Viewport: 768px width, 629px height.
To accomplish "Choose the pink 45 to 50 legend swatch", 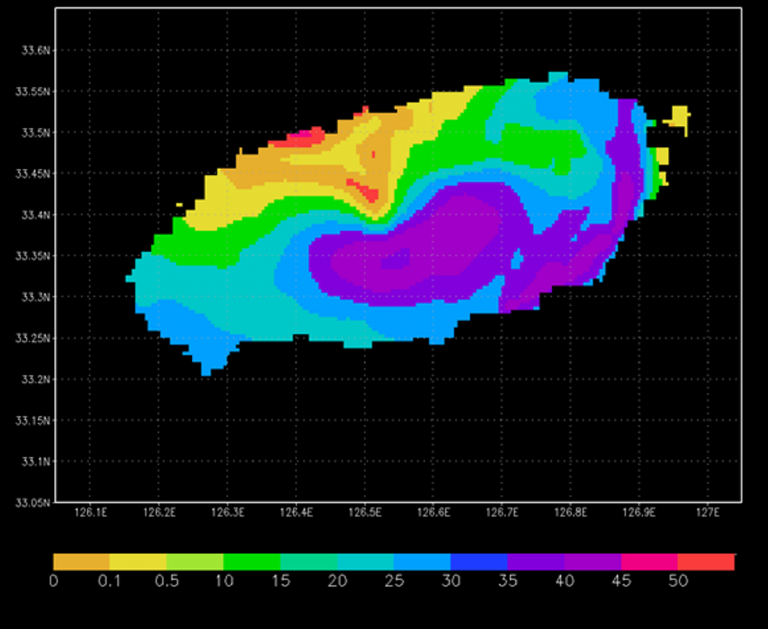I will pyautogui.click(x=649, y=562).
